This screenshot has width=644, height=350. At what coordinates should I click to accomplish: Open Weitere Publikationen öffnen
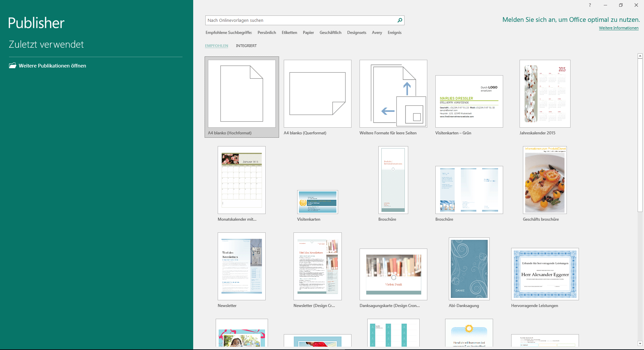tap(52, 65)
